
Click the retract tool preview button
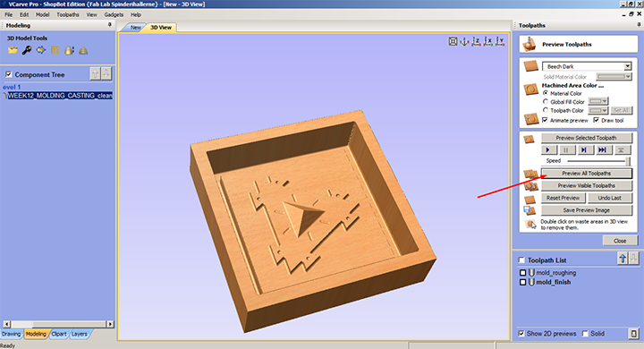(x=622, y=150)
